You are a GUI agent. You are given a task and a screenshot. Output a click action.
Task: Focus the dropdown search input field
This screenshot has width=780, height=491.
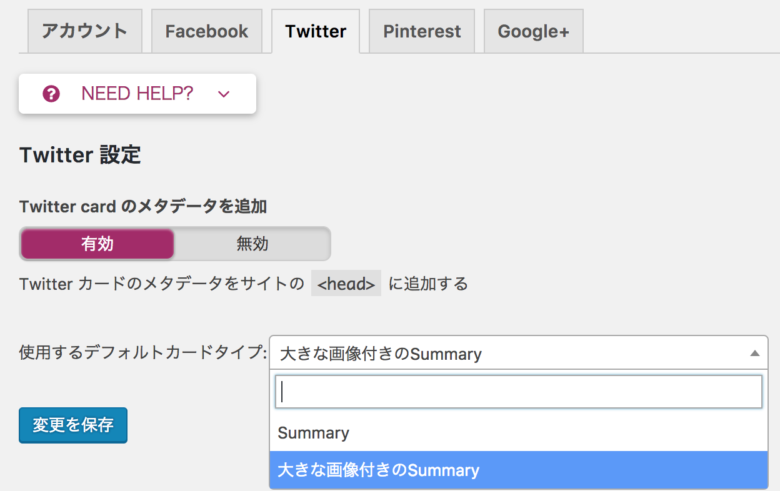519,392
